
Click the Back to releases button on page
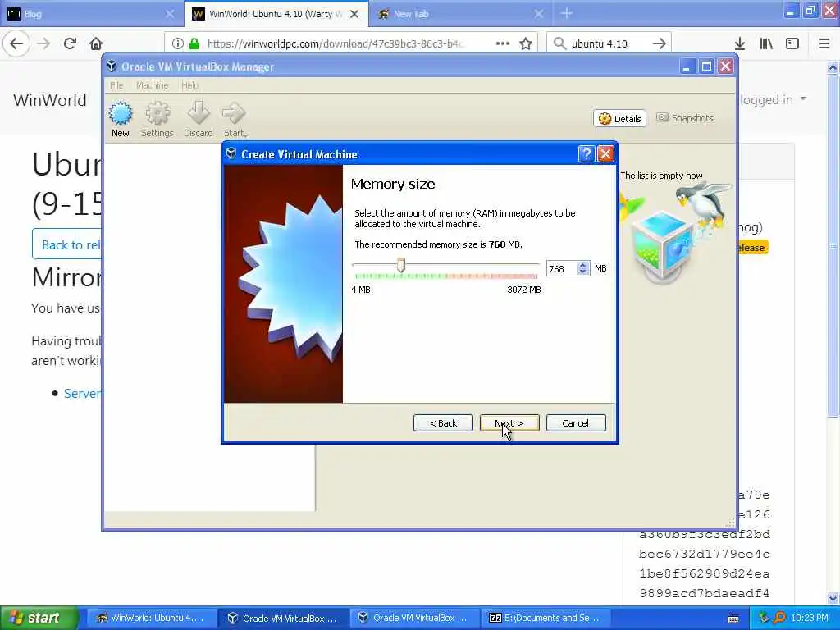click(67, 244)
